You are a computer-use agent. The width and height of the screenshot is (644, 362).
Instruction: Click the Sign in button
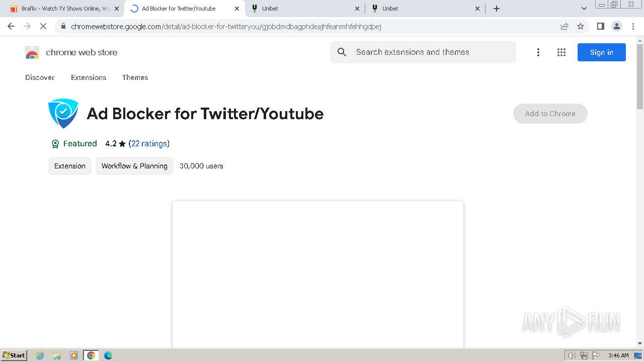click(x=602, y=52)
